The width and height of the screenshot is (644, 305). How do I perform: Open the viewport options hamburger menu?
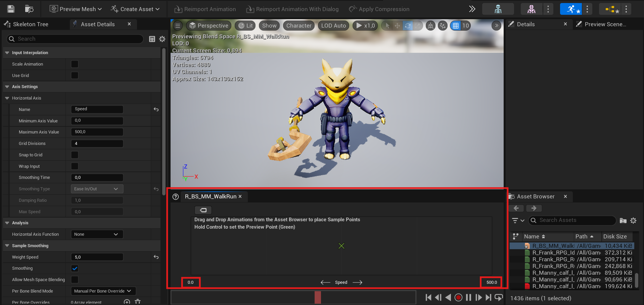coord(178,26)
